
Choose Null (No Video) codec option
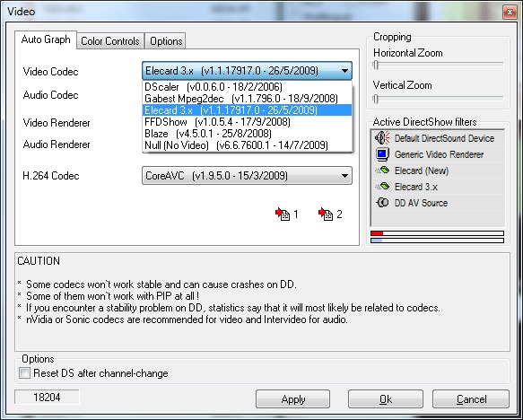click(x=248, y=145)
